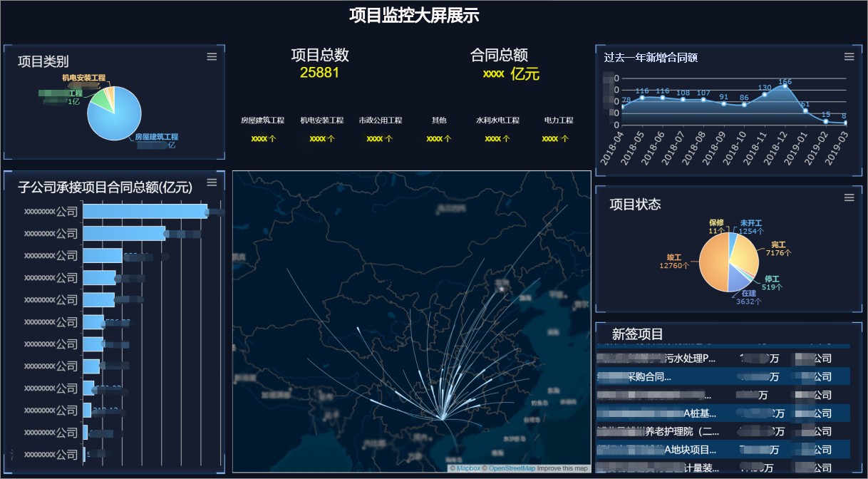The height and width of the screenshot is (479, 868).
Task: Click the topmost bar in subsidiary chart
Action: tap(145, 211)
